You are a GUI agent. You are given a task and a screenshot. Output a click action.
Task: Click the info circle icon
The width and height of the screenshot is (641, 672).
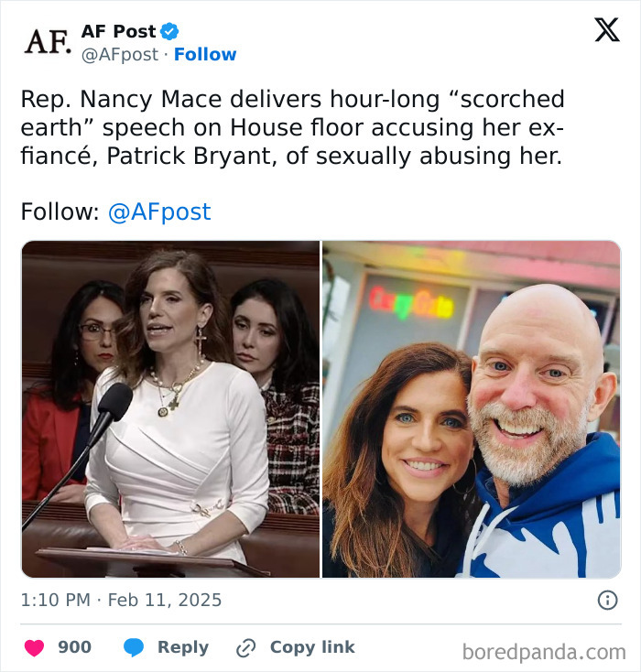pos(607,601)
